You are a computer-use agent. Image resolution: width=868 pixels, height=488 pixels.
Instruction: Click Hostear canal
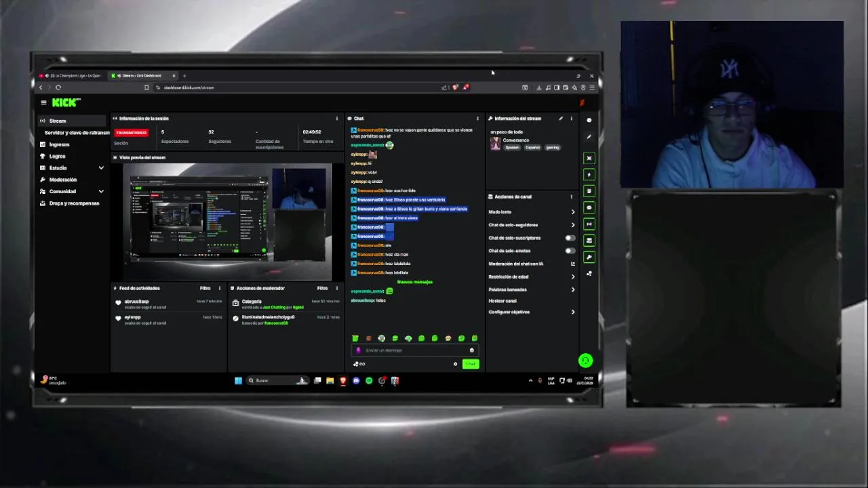tap(502, 301)
